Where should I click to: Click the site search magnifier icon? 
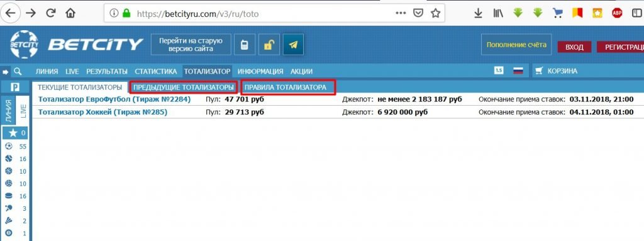tap(18, 71)
